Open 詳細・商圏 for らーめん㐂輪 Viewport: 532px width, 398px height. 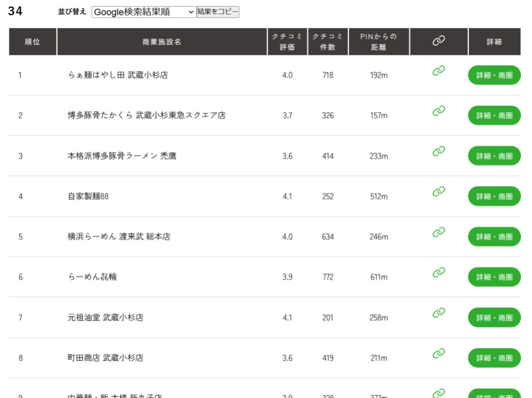pyautogui.click(x=494, y=277)
